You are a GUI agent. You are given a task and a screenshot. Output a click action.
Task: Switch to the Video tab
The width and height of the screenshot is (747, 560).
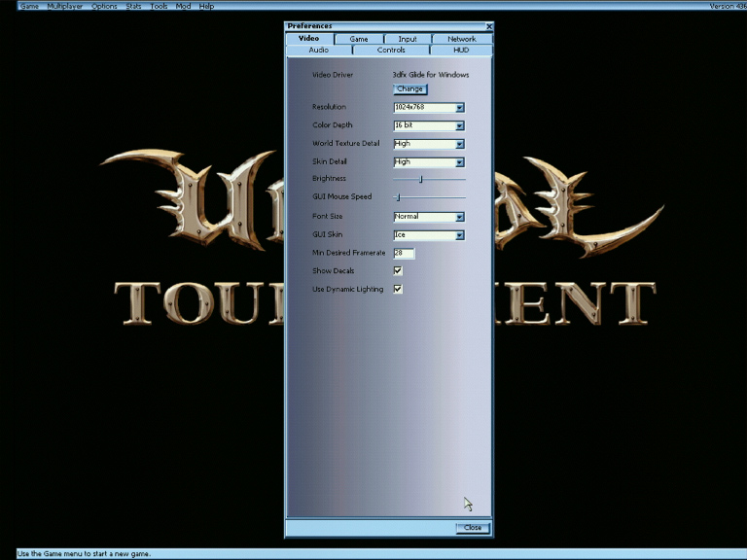click(309, 39)
